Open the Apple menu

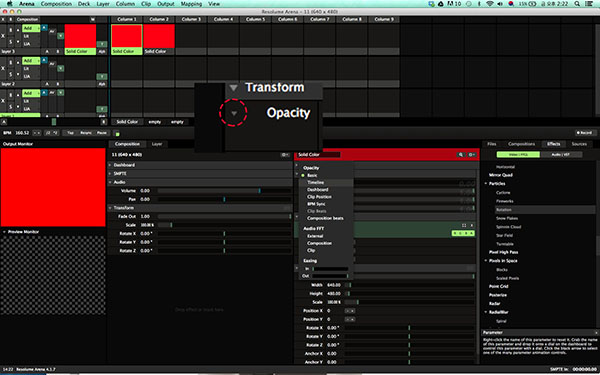pos(10,4)
